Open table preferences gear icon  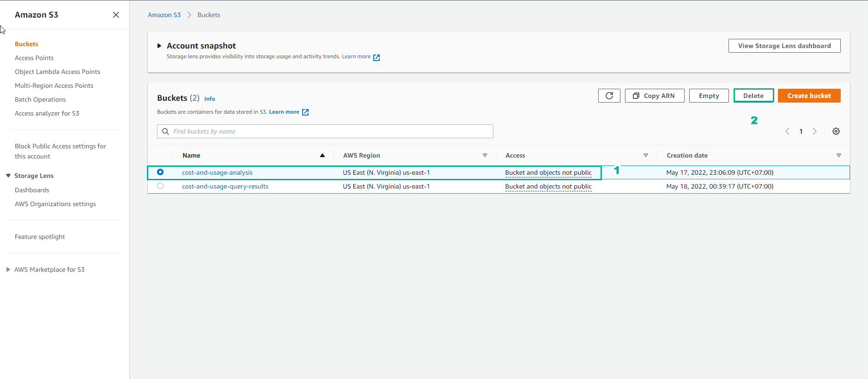[x=836, y=131]
